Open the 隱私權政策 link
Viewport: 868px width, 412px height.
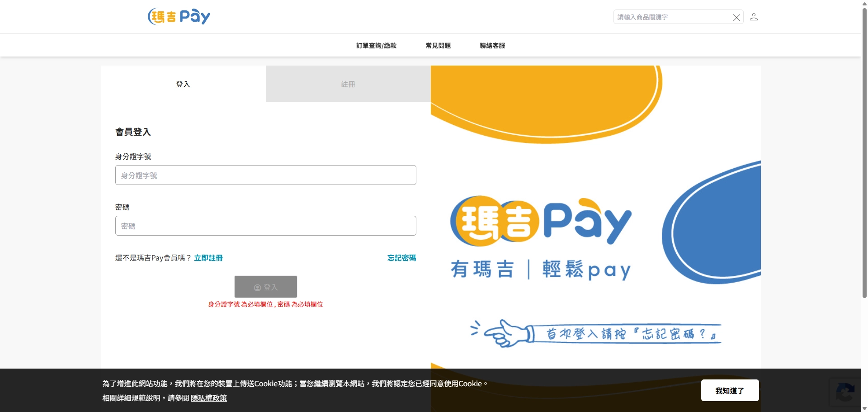[x=209, y=398]
